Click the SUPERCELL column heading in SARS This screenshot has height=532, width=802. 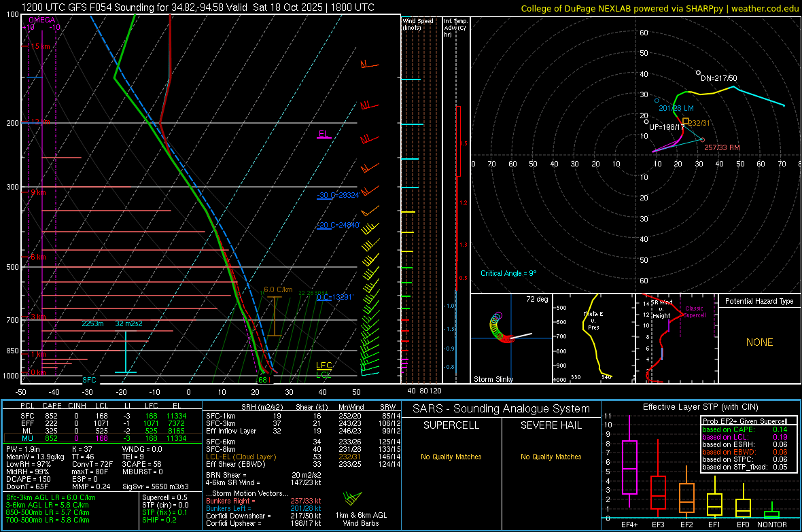pyautogui.click(x=451, y=425)
